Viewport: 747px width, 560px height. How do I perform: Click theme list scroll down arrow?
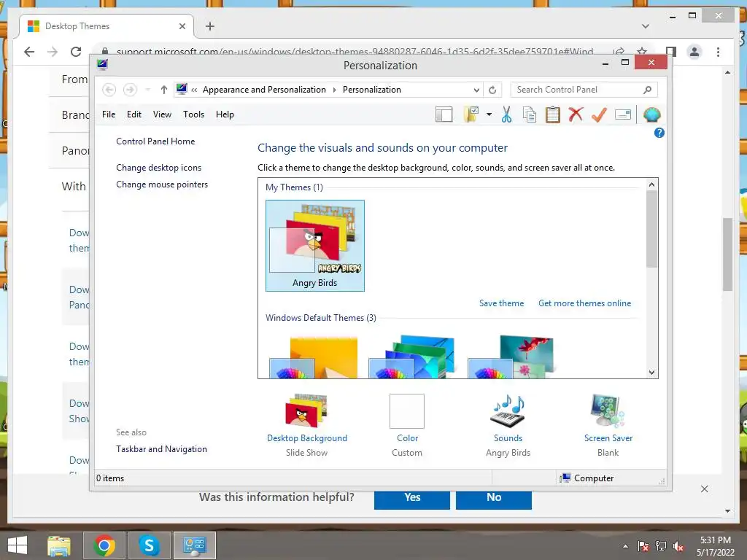651,373
